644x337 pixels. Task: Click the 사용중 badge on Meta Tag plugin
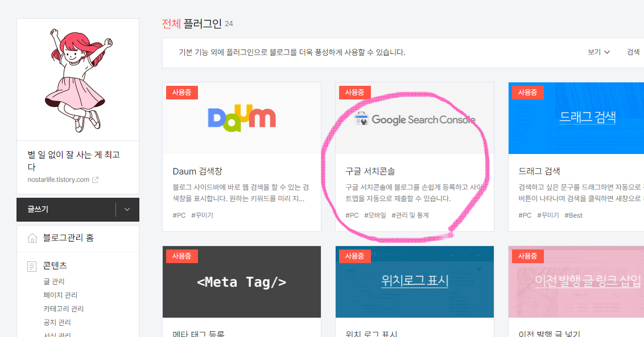[182, 256]
